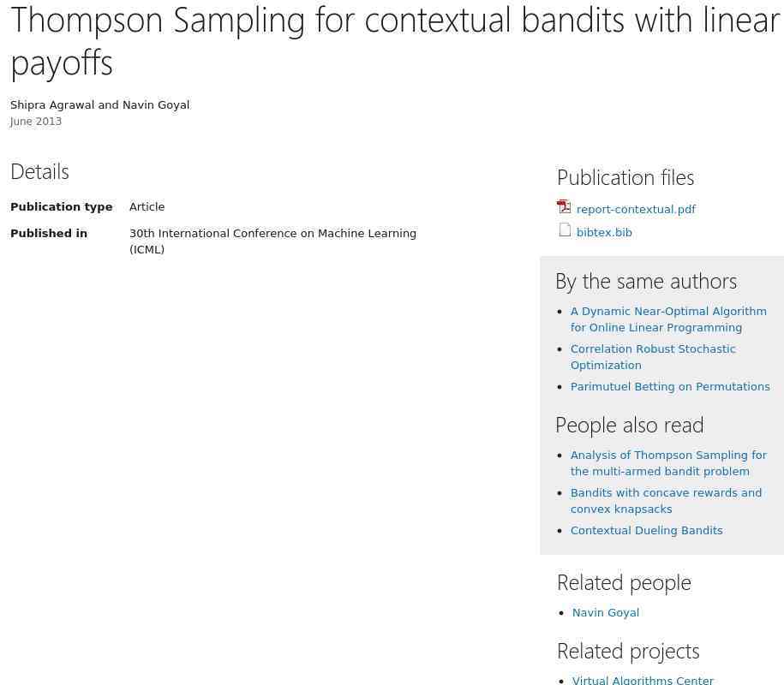Viewport: 784px width, 685px height.
Task: Open Parimutuel Betting on Permutations link
Action: pos(670,386)
